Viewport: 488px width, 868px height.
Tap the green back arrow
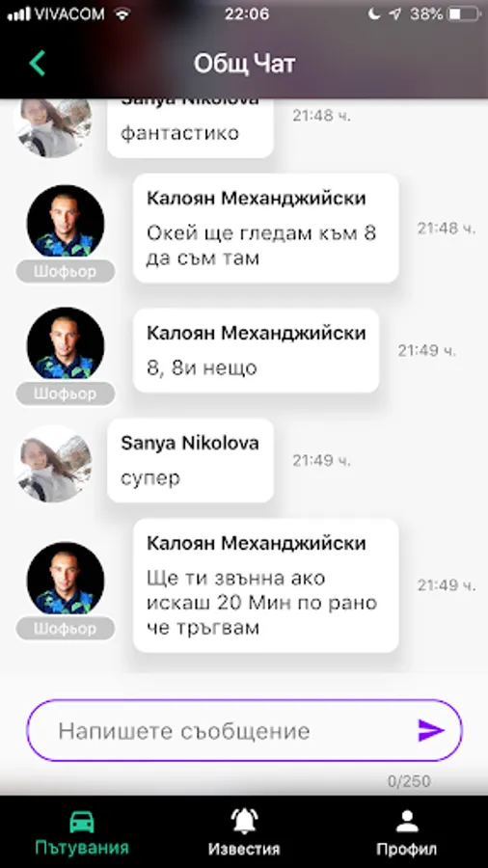[x=37, y=63]
